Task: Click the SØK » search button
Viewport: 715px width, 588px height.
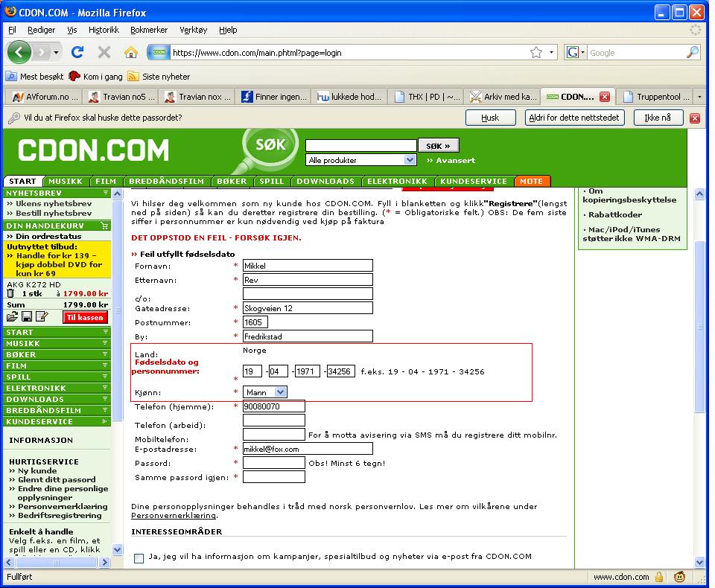Action: (438, 146)
